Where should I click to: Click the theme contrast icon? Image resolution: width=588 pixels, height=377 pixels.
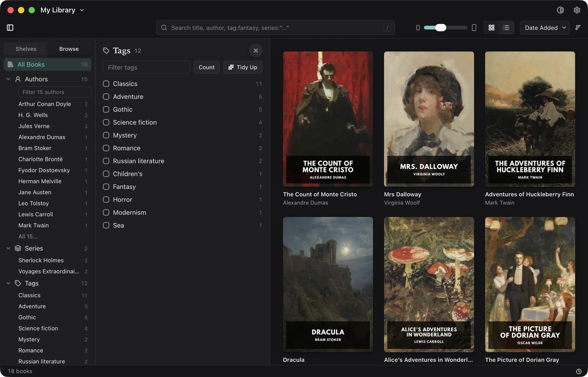(560, 10)
